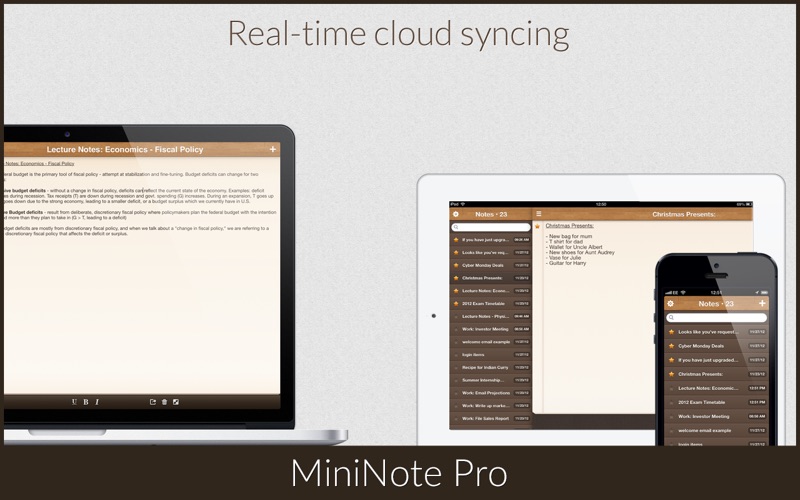Toggle the star beside the iPad note title
Image resolution: width=800 pixels, height=500 pixels.
tap(537, 226)
